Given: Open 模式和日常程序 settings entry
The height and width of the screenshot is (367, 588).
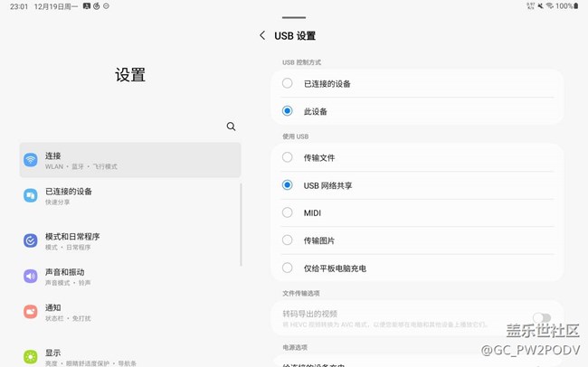Looking at the screenshot, I should (130, 240).
